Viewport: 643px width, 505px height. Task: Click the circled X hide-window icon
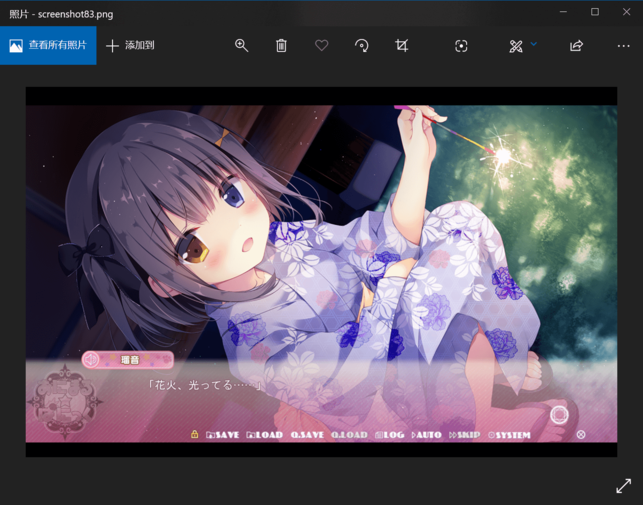(581, 434)
